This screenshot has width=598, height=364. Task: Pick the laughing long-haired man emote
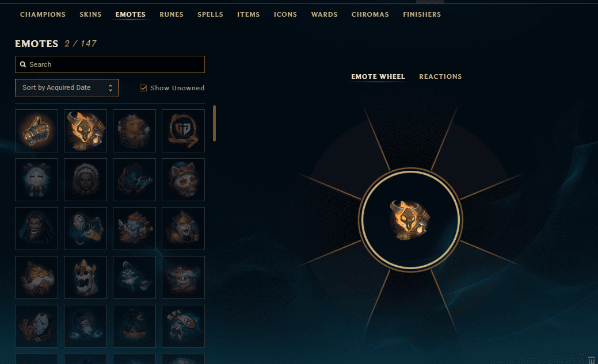pos(37,228)
